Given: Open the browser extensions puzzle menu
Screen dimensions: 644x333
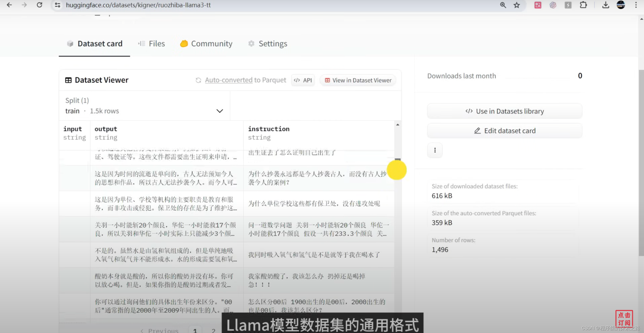Looking at the screenshot, I should (583, 5).
